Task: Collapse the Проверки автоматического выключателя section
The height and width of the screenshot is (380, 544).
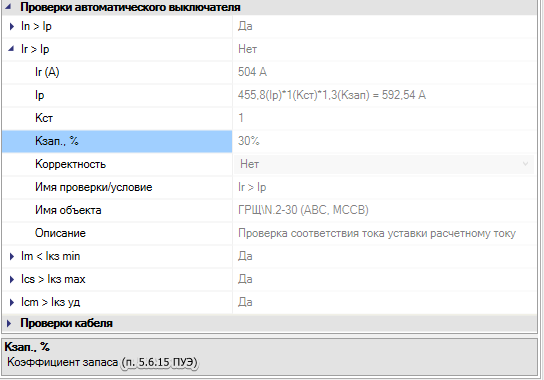Action: 8,7
